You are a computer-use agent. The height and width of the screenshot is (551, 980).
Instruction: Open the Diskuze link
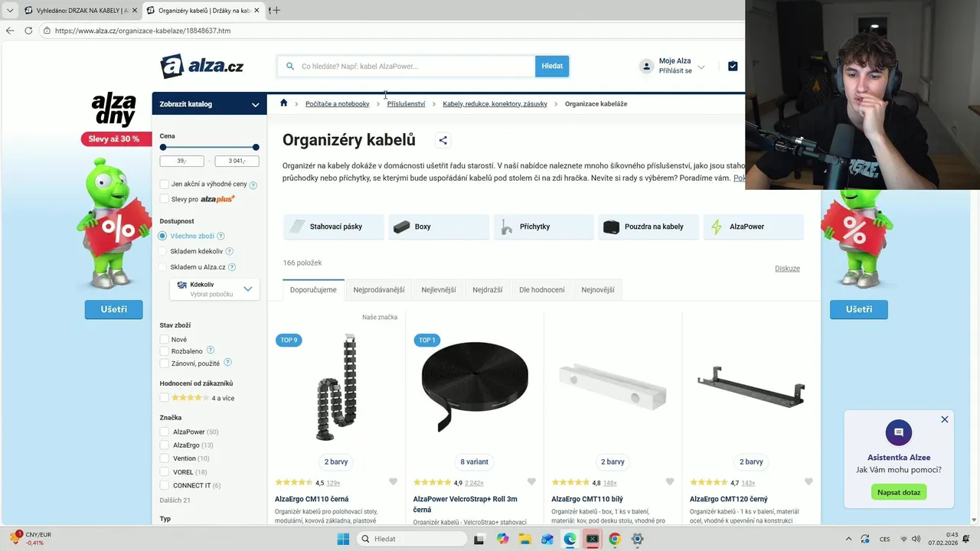(x=787, y=269)
